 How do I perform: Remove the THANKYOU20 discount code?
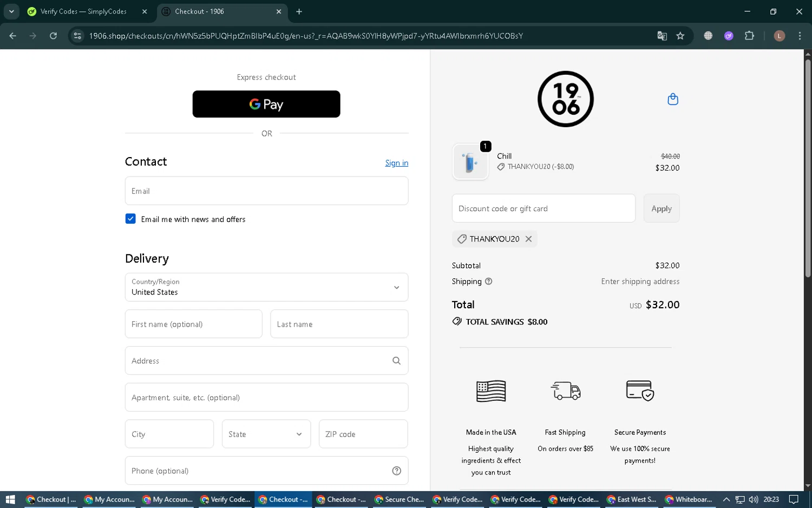(x=528, y=239)
